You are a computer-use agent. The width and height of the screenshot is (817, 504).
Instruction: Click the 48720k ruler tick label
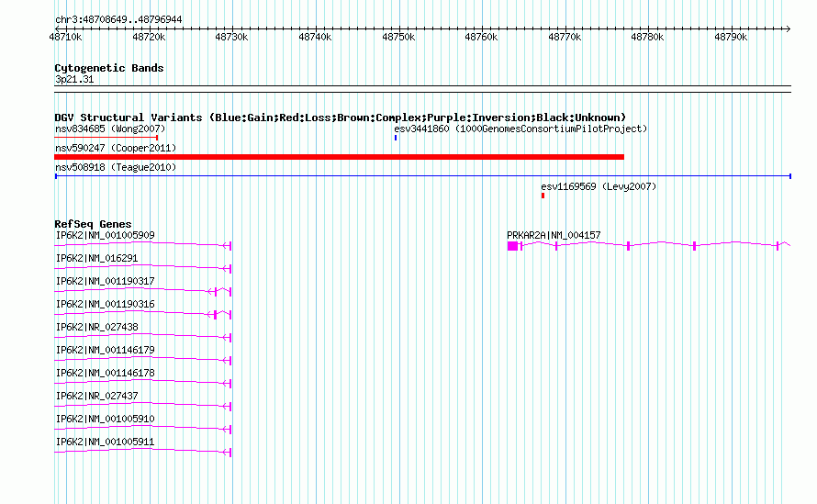pos(149,37)
